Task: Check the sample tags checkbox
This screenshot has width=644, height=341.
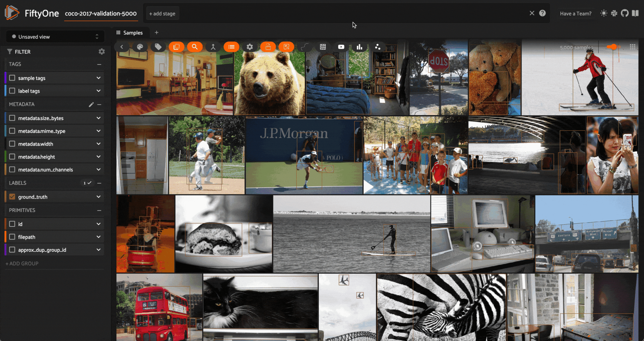Action: coord(12,78)
